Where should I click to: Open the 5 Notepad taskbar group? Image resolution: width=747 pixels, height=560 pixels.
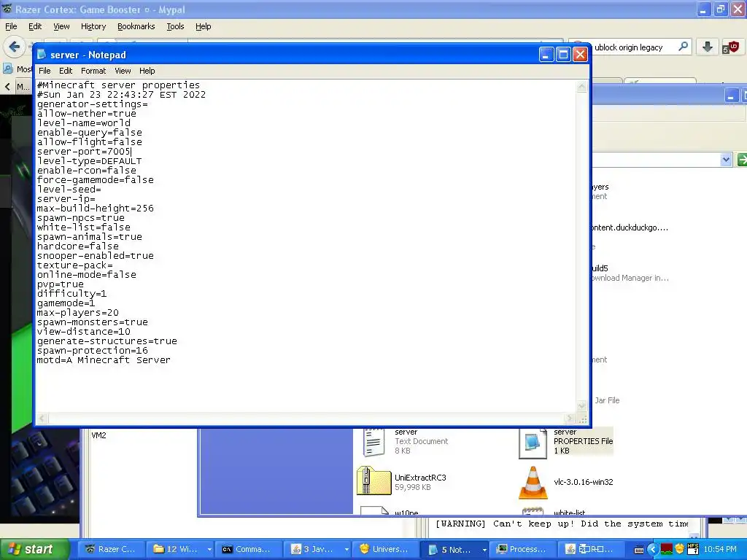coord(455,550)
